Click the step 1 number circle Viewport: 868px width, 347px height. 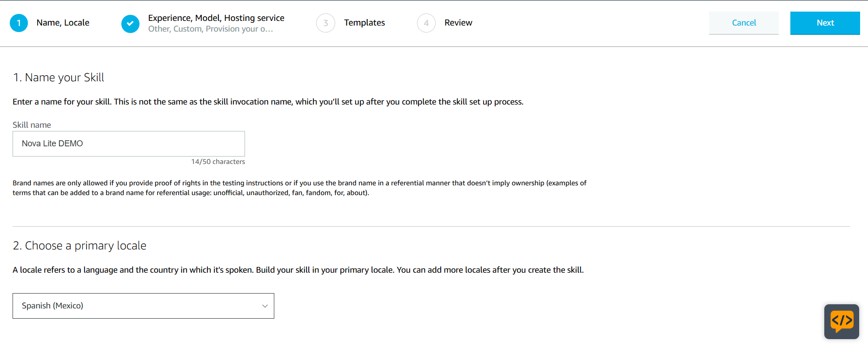19,23
